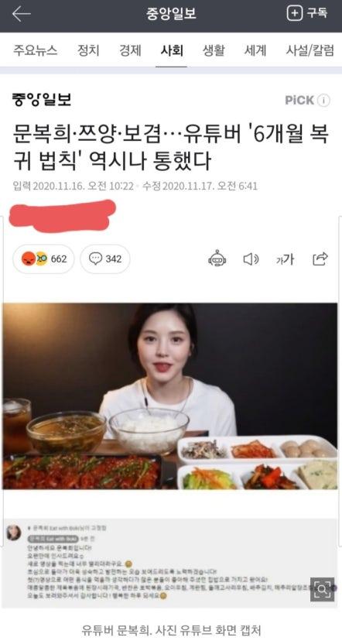The height and width of the screenshot is (644, 342).
Task: Switch to the 생활 tab
Action: click(x=214, y=50)
